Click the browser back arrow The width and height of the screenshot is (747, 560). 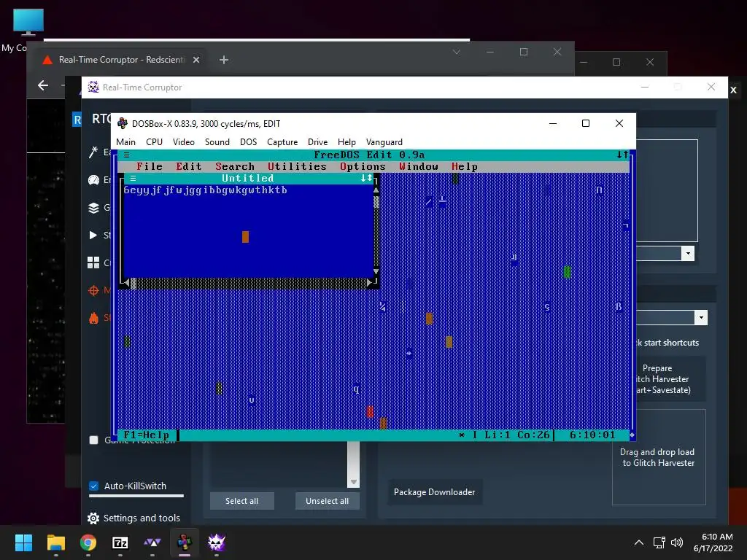click(43, 85)
